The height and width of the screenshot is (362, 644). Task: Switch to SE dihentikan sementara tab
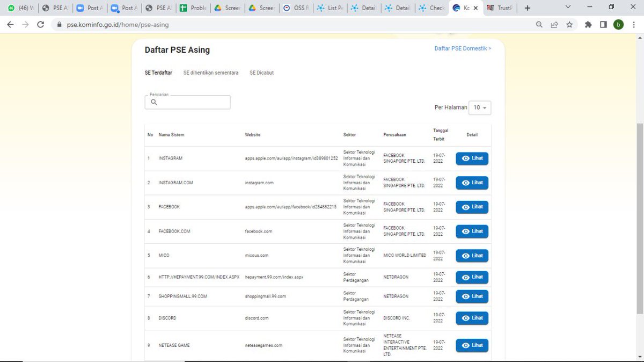coord(211,73)
